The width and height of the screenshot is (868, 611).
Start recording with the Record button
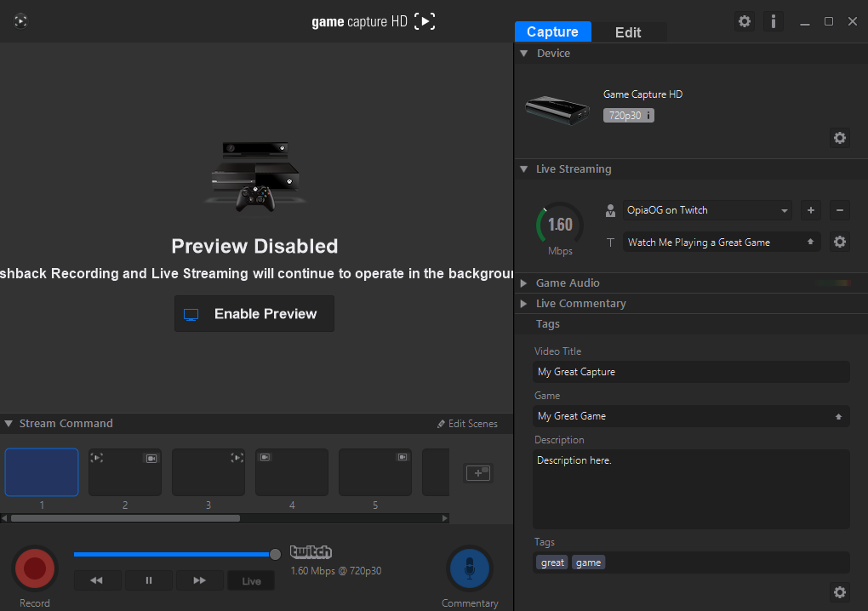point(35,568)
